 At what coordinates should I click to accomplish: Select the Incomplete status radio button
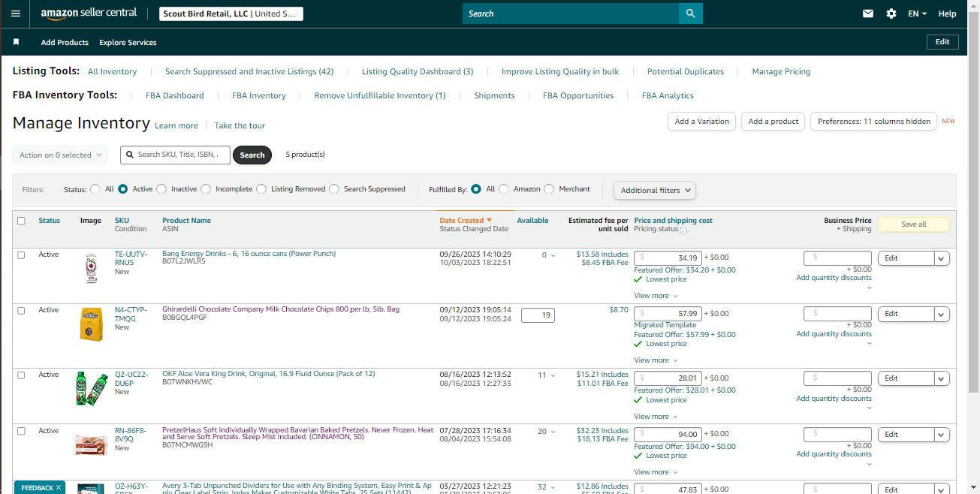(206, 189)
